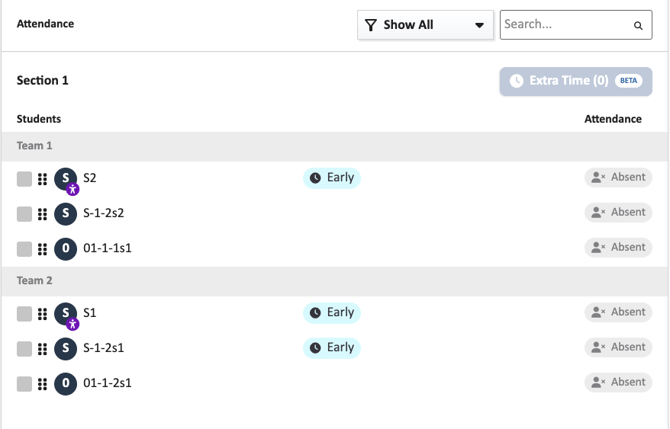Toggle Absent status for 01-1-1s1
Viewport: 670px width, 429px height.
(x=618, y=247)
